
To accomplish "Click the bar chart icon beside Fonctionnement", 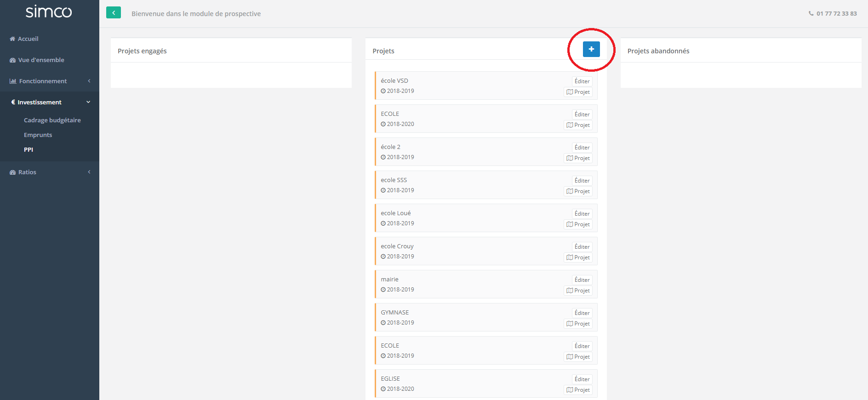I will tap(13, 81).
